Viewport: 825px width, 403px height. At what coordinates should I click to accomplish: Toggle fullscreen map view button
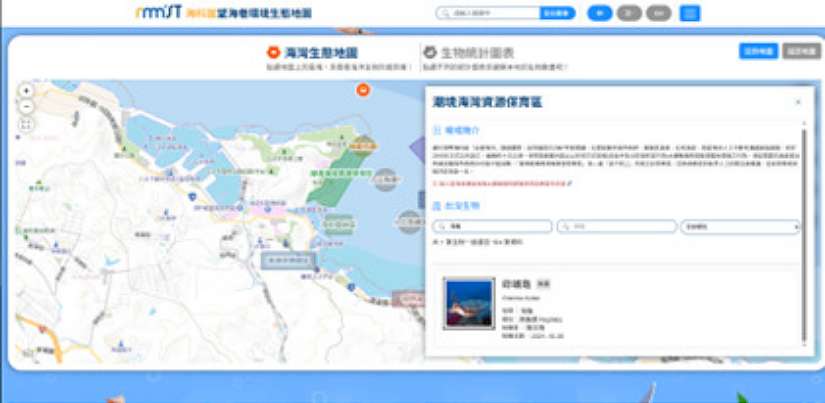point(26,124)
